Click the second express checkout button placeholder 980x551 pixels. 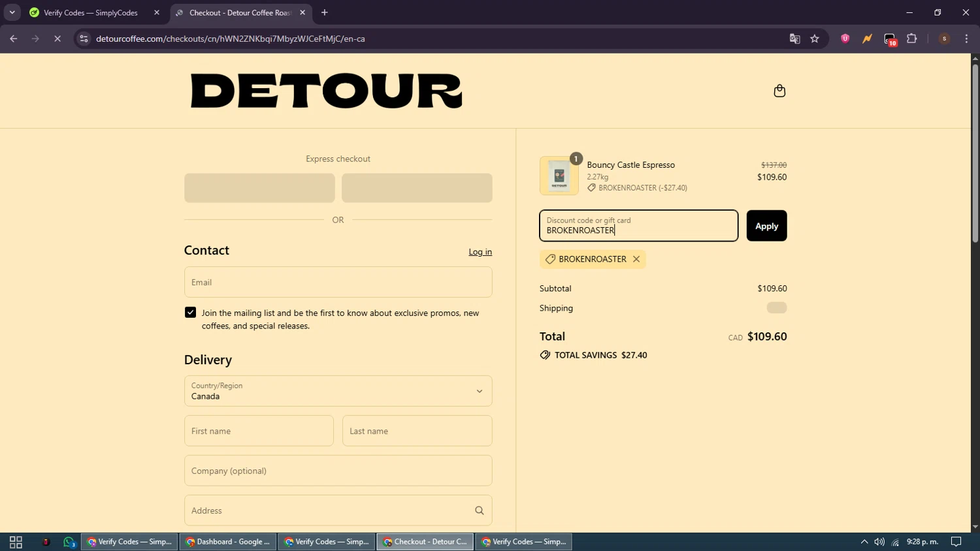pos(417,188)
